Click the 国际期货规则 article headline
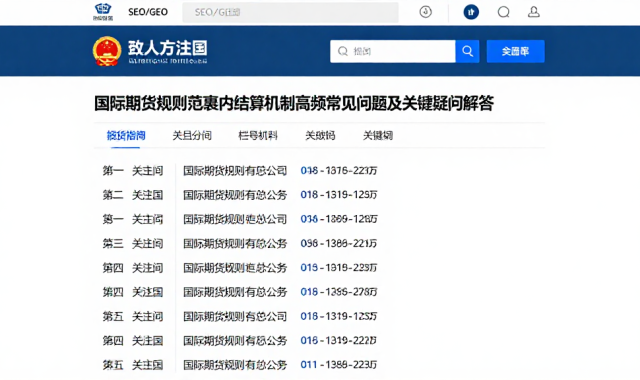640x380 pixels. [294, 103]
